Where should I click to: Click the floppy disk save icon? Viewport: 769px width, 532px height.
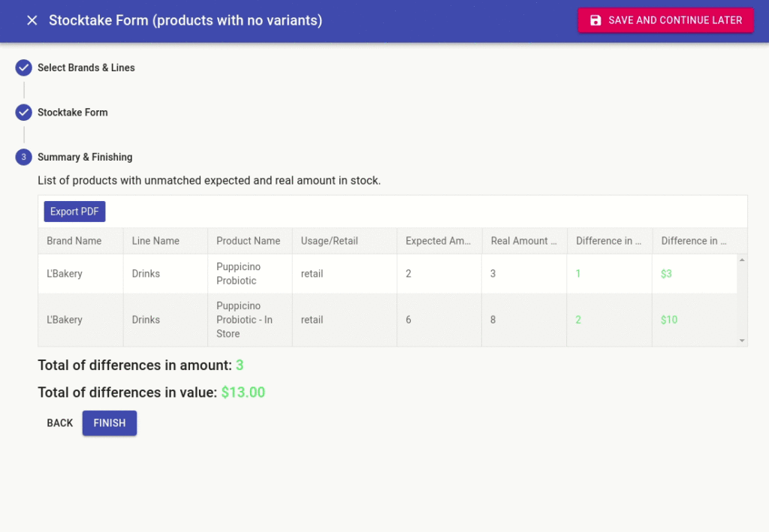coord(596,20)
